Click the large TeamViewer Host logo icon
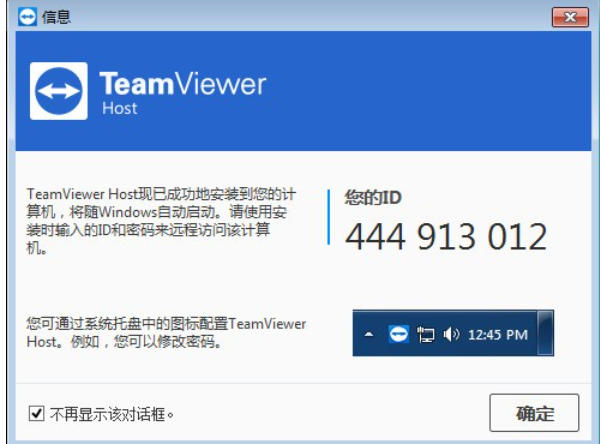The image size is (600, 444). (x=59, y=91)
